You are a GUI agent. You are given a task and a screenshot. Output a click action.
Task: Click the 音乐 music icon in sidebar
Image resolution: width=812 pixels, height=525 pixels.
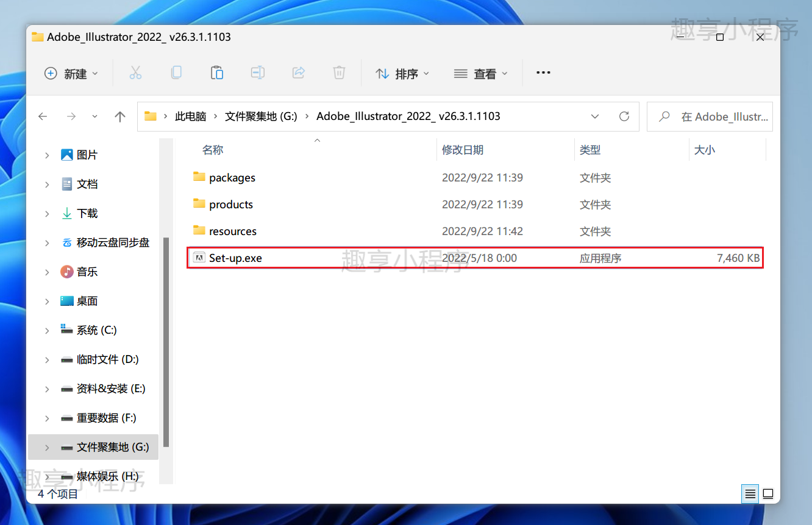pyautogui.click(x=67, y=272)
